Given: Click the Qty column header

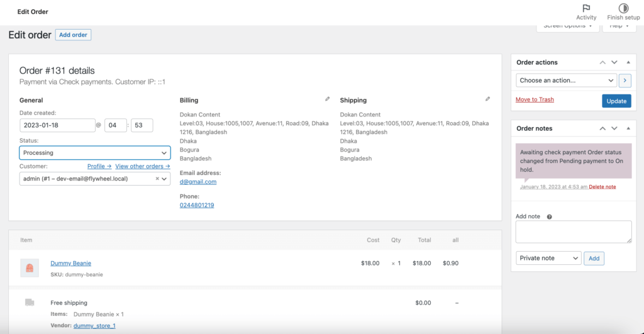Looking at the screenshot, I should pos(396,240).
